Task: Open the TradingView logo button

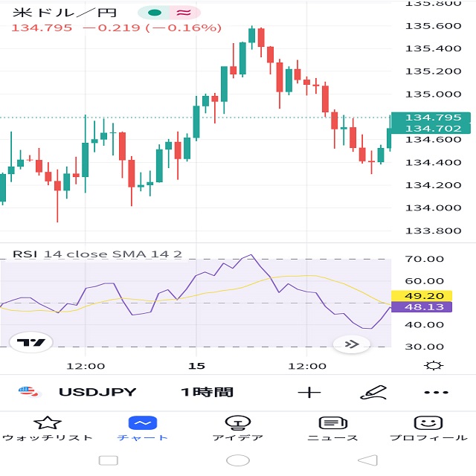Action: click(31, 342)
